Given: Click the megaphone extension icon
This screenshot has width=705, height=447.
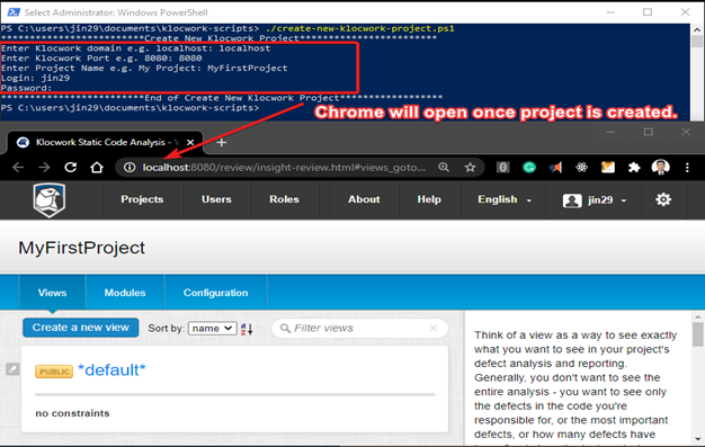Looking at the screenshot, I should click(555, 167).
